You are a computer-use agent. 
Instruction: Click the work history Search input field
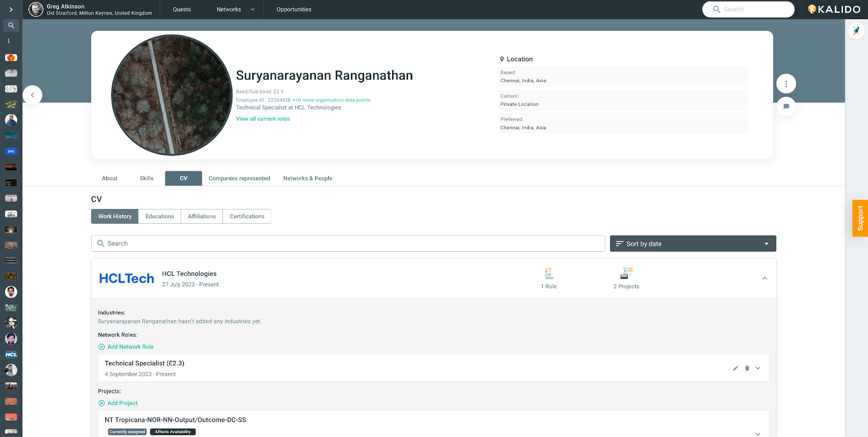348,244
